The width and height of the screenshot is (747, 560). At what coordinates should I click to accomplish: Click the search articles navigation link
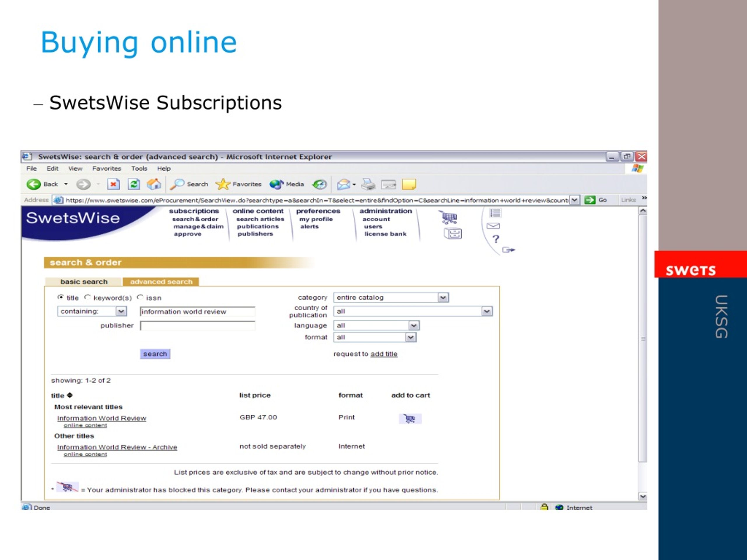tap(260, 219)
